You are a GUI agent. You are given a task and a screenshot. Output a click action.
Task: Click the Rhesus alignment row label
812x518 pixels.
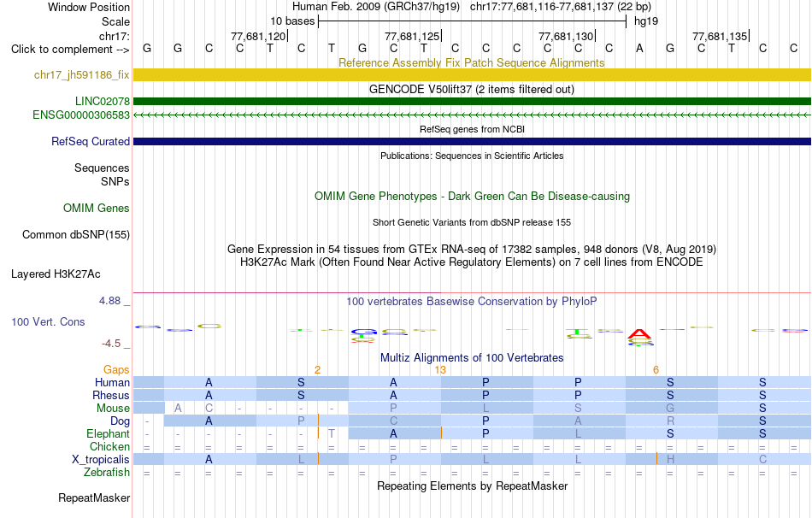click(111, 395)
